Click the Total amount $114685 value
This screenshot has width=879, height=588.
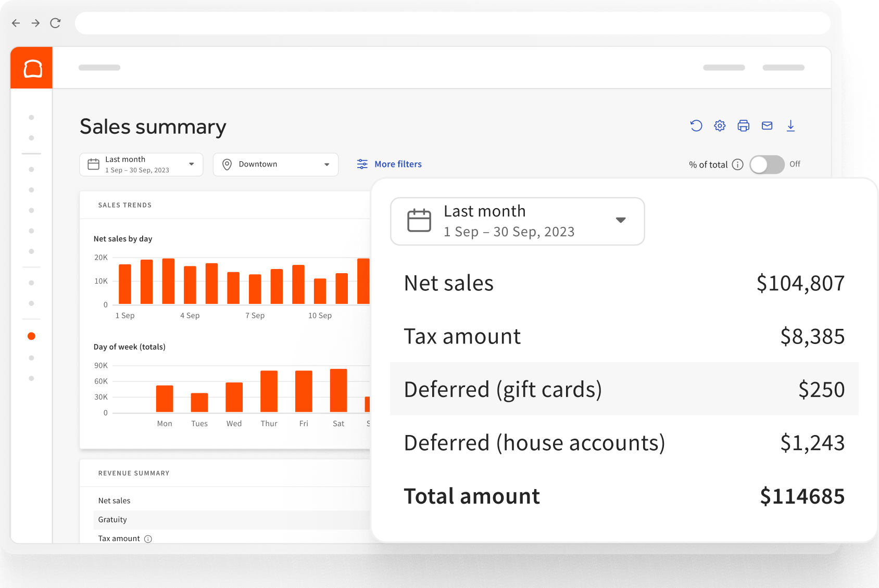(802, 496)
